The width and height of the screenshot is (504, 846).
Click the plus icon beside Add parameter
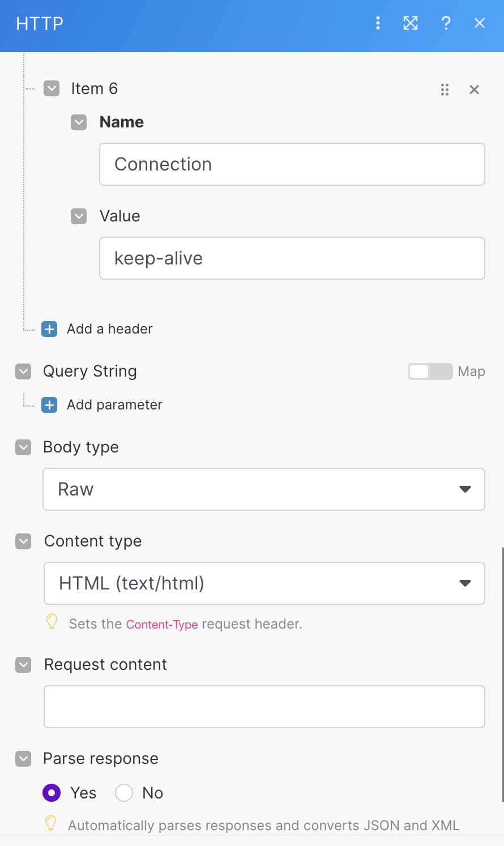pos(50,405)
